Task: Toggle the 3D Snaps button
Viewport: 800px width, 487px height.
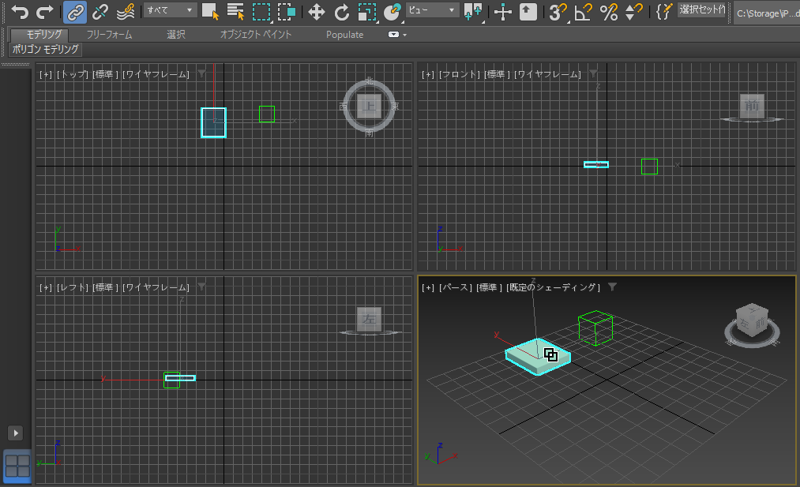Action: [558, 12]
